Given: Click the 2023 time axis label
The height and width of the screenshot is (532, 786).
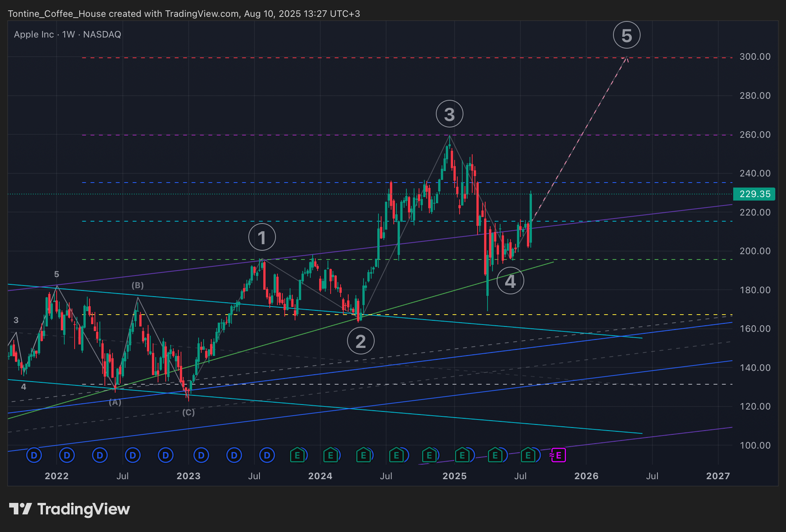Looking at the screenshot, I should click(x=189, y=476).
